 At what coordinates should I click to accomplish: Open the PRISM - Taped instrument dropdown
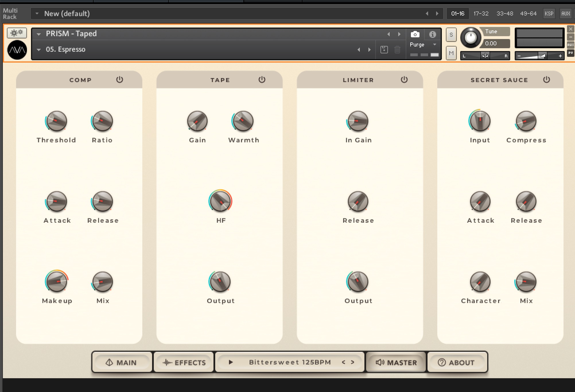39,34
